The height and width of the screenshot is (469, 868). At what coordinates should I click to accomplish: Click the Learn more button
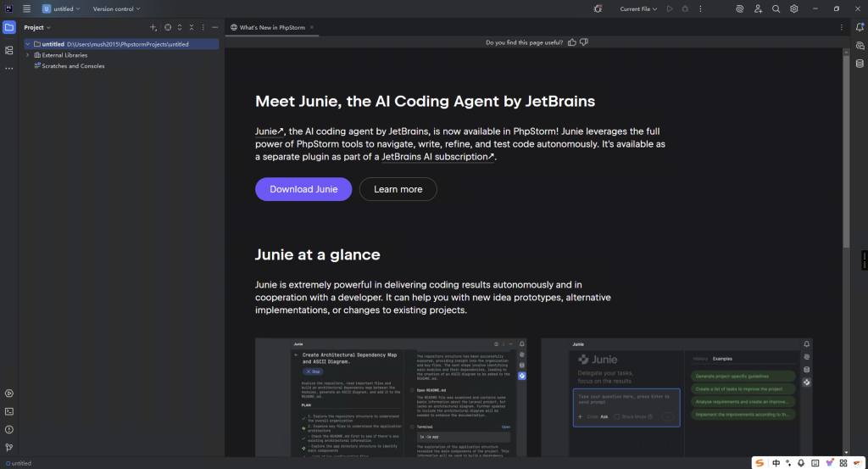[x=398, y=189]
